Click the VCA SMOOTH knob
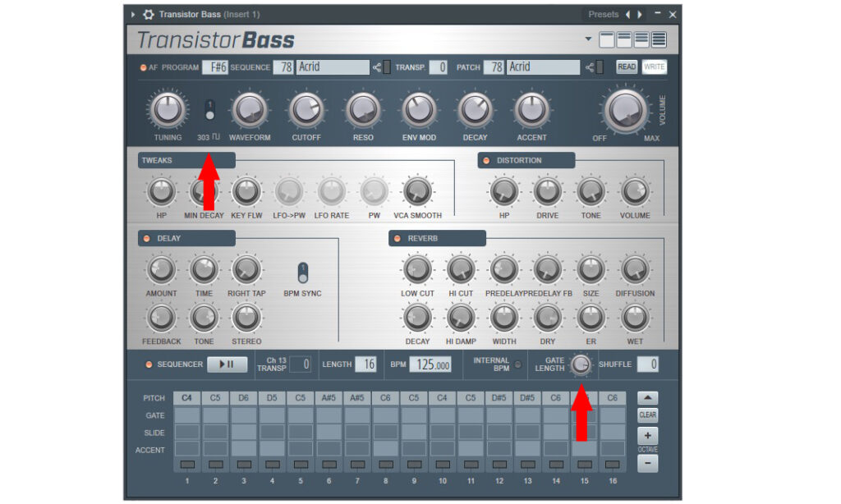 (x=417, y=191)
